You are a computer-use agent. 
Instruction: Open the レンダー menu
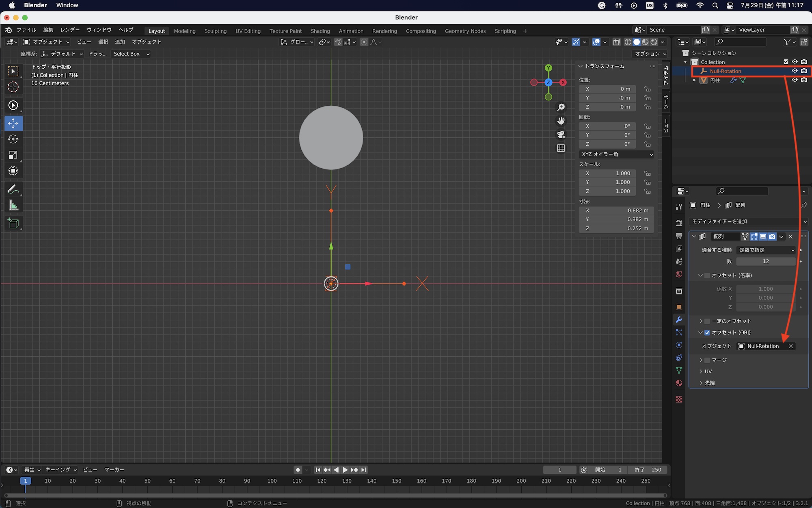(x=70, y=30)
